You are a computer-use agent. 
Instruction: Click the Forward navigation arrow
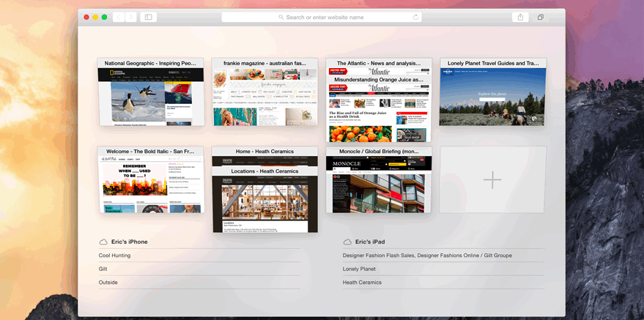[131, 18]
